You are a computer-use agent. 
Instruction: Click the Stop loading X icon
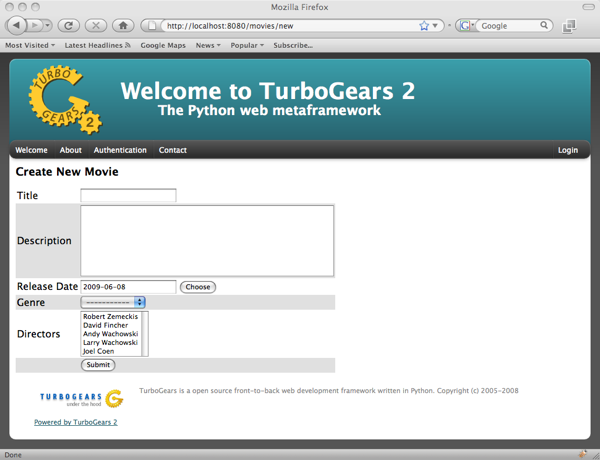click(96, 26)
